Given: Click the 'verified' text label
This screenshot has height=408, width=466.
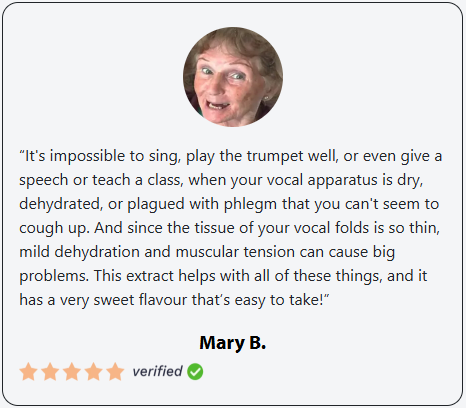Looking at the screenshot, I should click(x=157, y=371).
